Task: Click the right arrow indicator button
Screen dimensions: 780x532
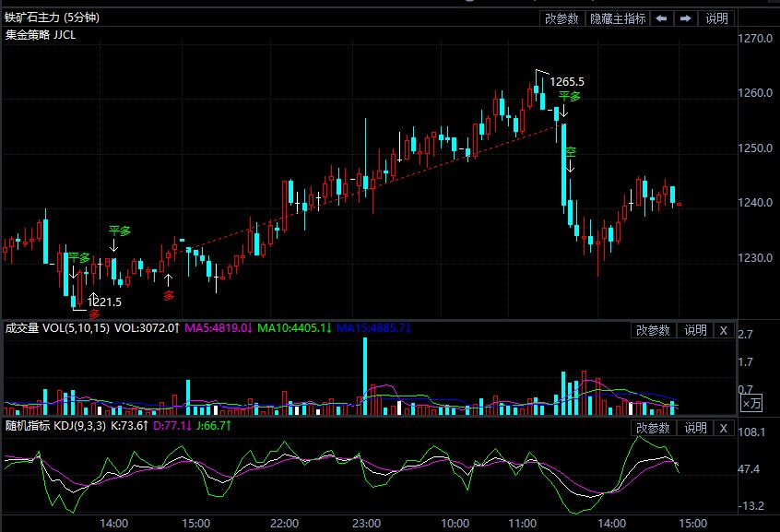Action: [x=686, y=18]
